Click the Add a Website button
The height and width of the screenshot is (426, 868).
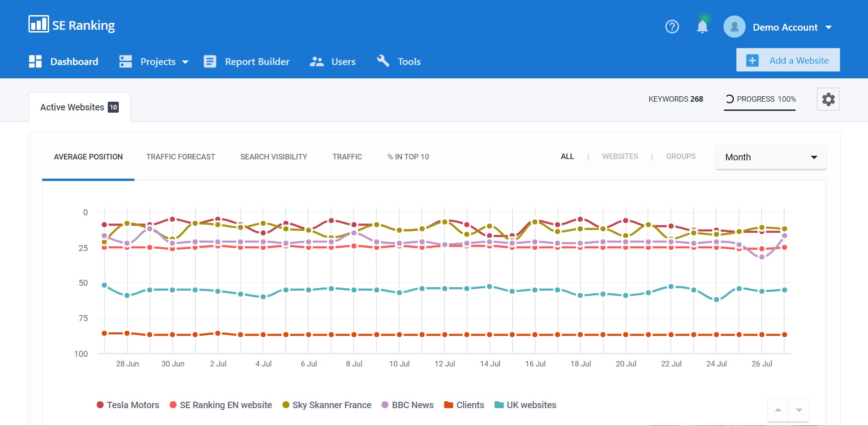tap(788, 60)
